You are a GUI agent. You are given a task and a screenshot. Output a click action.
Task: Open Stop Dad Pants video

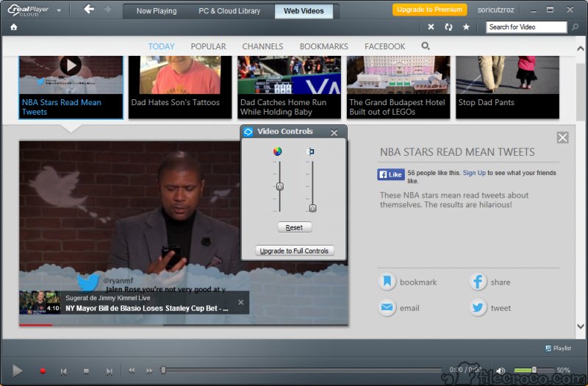tap(507, 87)
